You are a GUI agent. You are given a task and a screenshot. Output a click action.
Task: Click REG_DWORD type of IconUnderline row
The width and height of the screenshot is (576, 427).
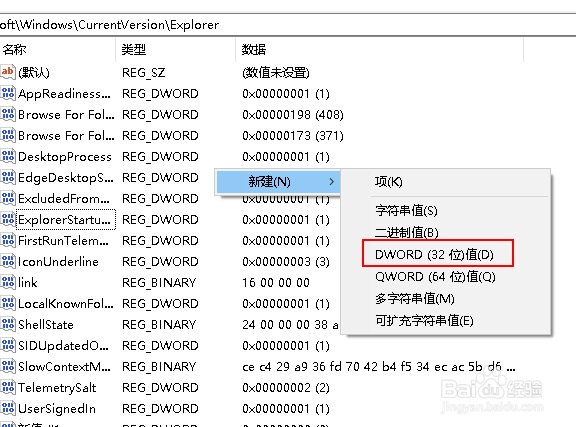pos(160,262)
